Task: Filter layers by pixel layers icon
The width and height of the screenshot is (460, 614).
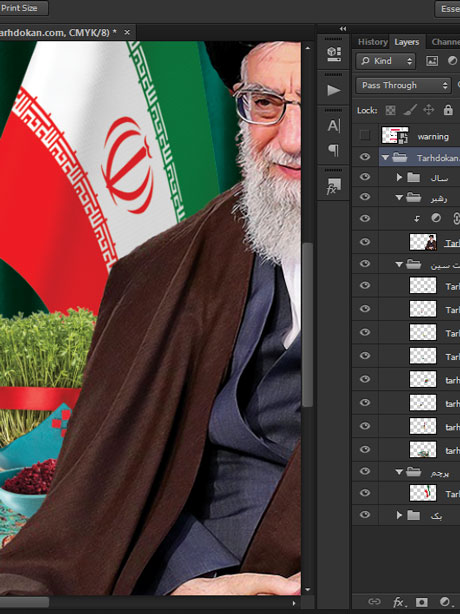Action: click(x=432, y=61)
